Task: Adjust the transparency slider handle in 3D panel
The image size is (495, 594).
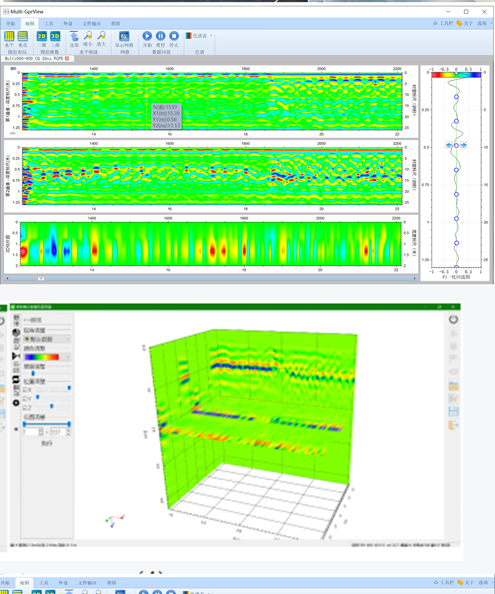Action: click(33, 374)
